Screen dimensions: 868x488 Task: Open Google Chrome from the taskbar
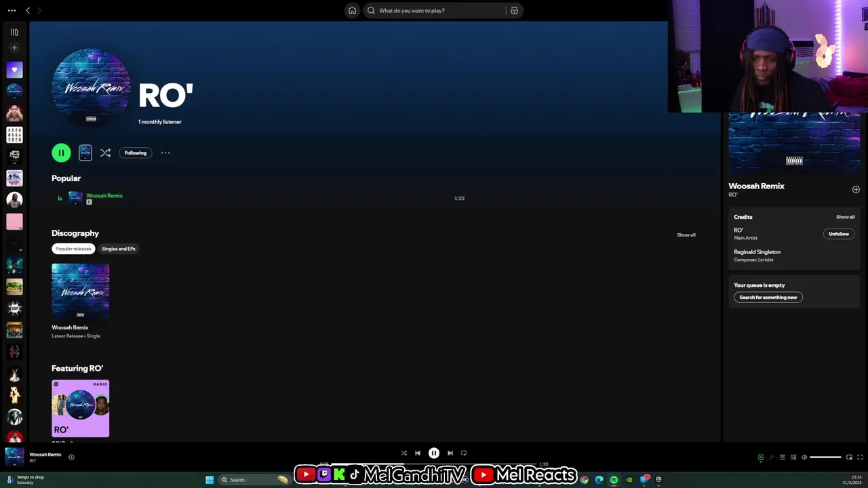coord(584,480)
